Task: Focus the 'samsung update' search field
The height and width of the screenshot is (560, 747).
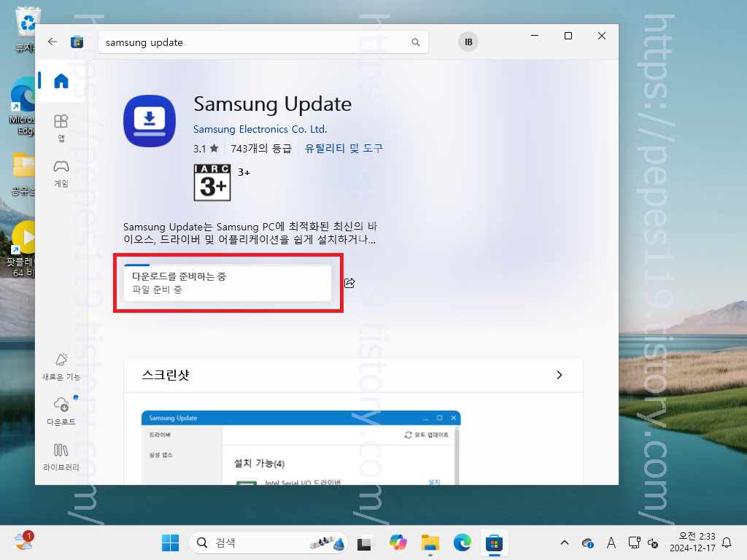Action: tap(263, 42)
